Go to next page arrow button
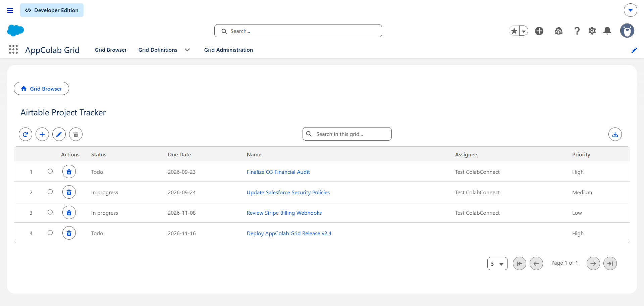This screenshot has width=644, height=306. coord(593,263)
